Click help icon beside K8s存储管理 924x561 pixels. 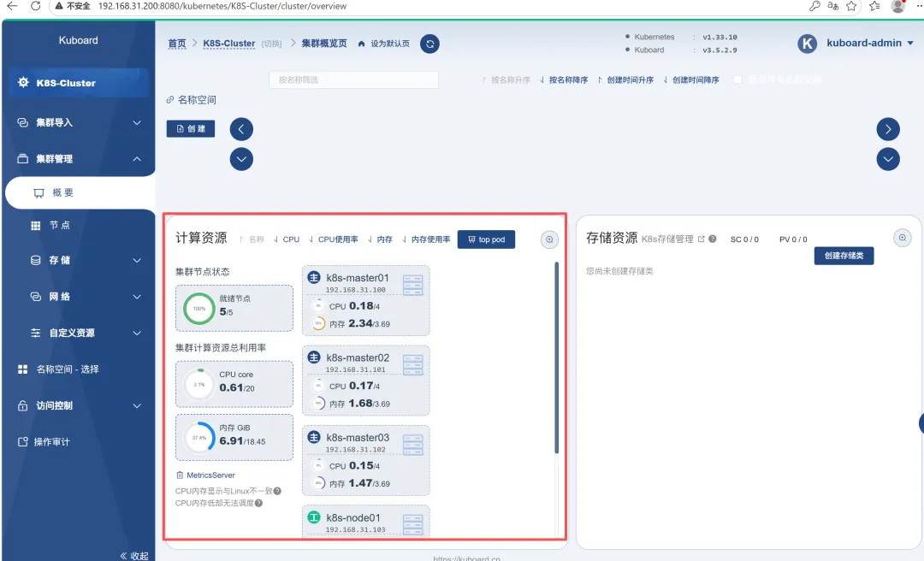pos(713,239)
